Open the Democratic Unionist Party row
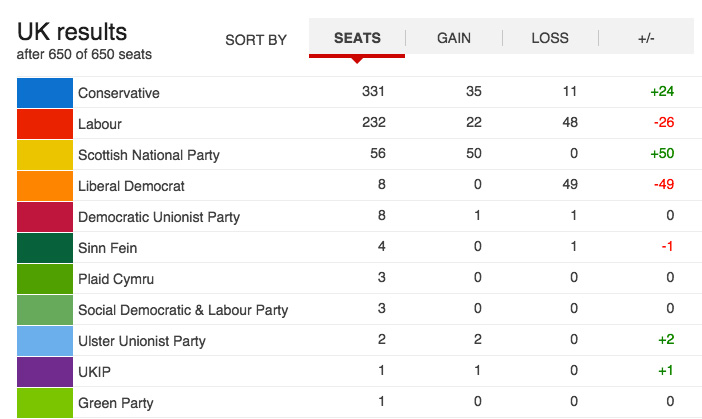702x419 pixels. pos(159,217)
